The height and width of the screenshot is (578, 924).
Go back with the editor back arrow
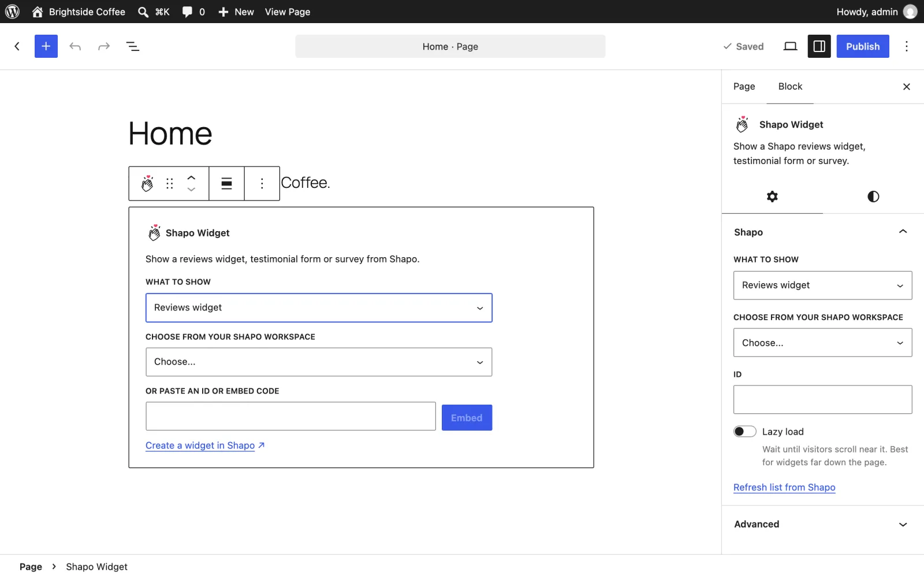point(17,46)
